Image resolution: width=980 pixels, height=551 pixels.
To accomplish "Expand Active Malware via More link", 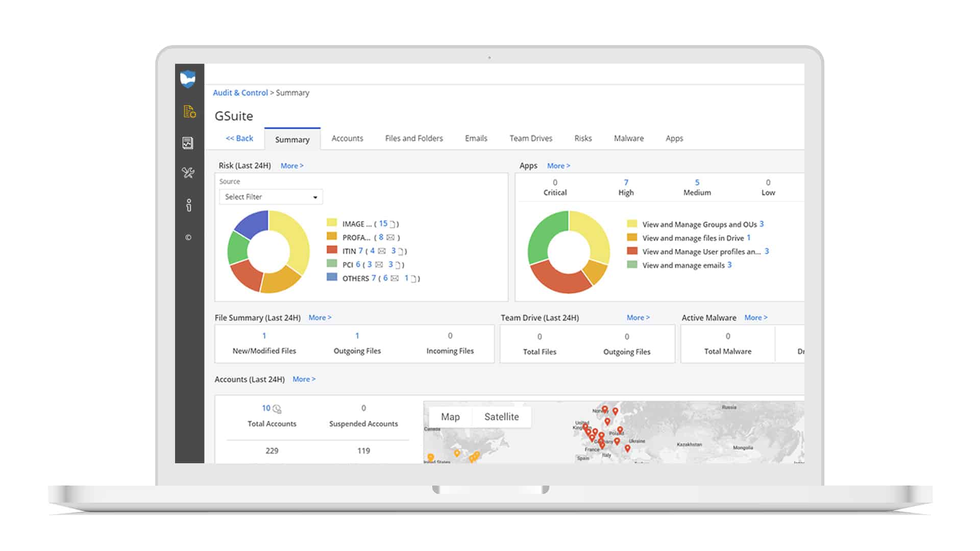I will pos(755,317).
